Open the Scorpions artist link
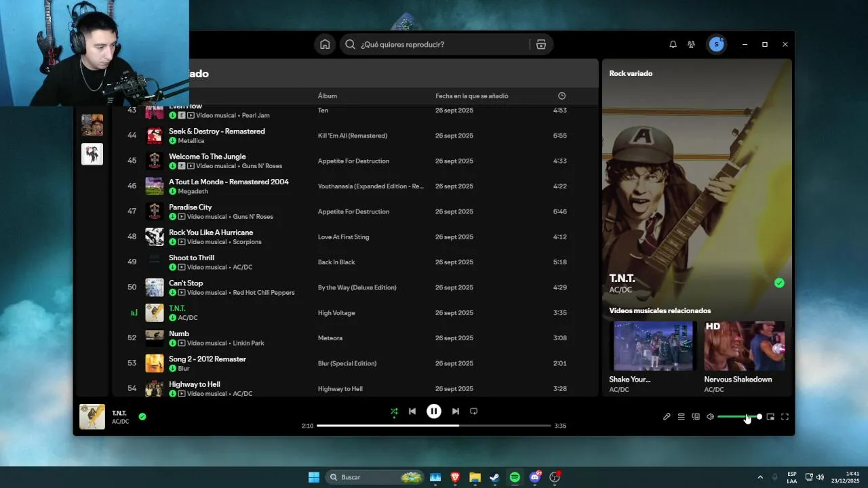This screenshot has height=488, width=868. click(247, 242)
